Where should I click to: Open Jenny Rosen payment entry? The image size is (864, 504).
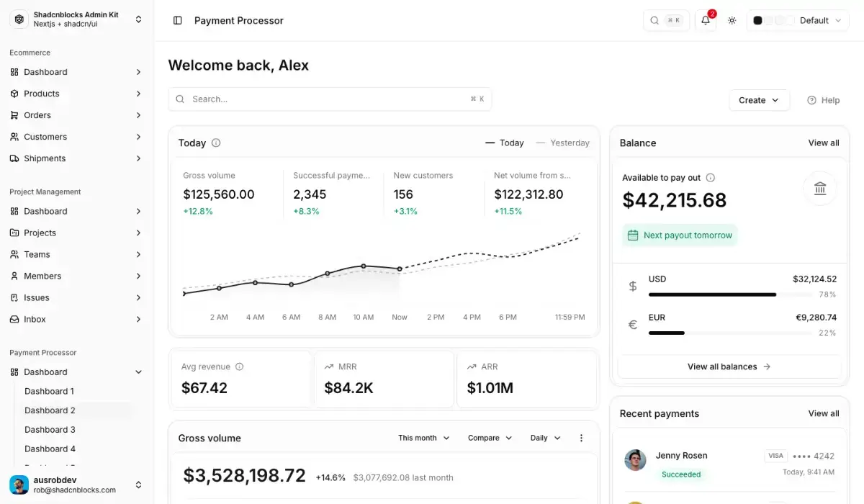729,464
